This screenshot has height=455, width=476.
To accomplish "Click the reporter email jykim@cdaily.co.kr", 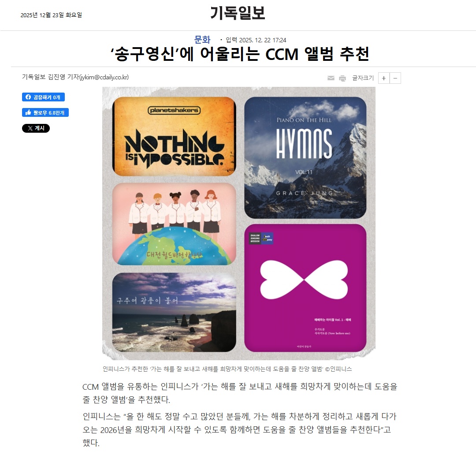I will (x=104, y=77).
